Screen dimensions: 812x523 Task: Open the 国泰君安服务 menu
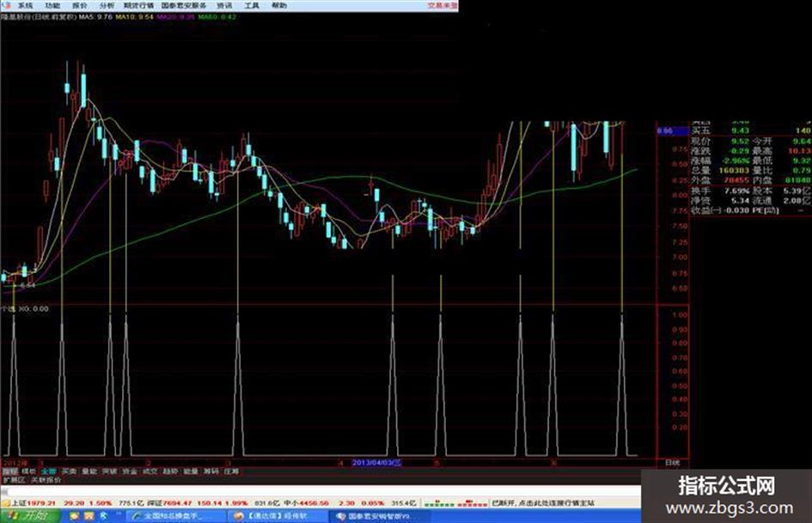pyautogui.click(x=184, y=6)
